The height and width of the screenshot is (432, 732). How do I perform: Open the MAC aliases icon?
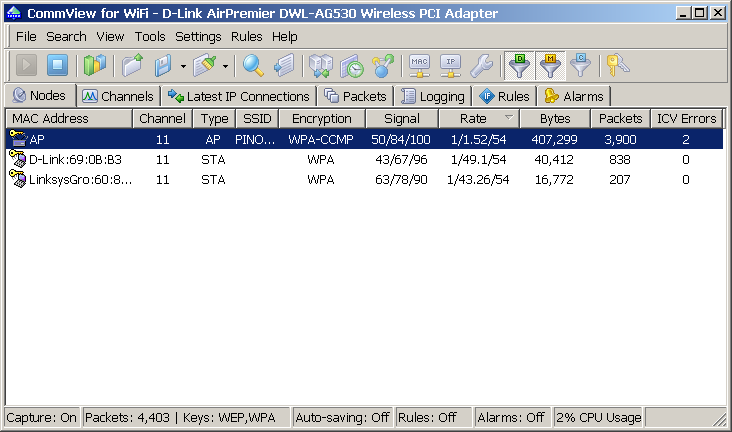pos(419,65)
